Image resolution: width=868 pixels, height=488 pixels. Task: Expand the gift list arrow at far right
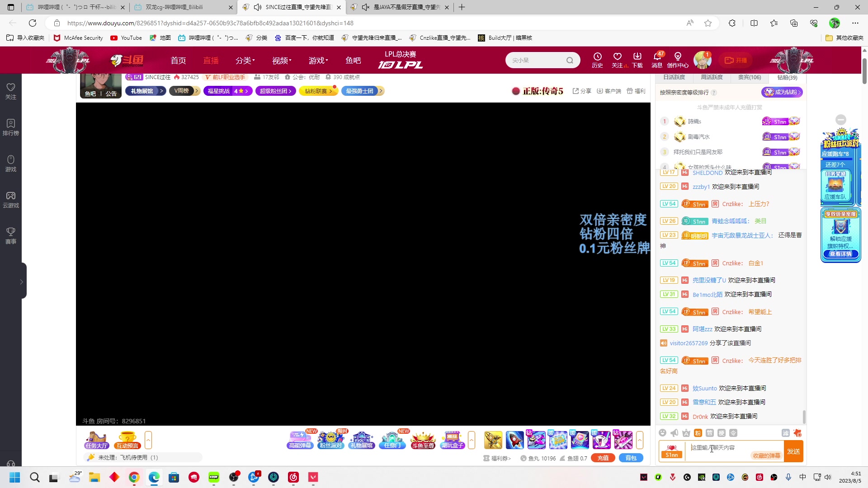pyautogui.click(x=639, y=440)
